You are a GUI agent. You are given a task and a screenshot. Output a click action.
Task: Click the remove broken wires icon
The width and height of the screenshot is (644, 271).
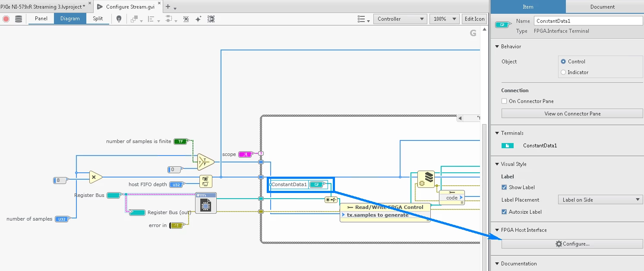(x=186, y=19)
